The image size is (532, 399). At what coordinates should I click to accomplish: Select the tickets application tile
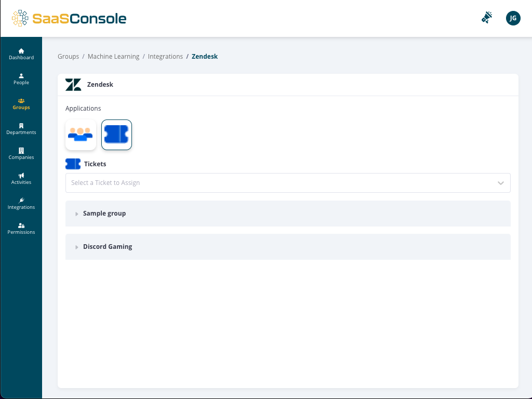[x=116, y=135]
